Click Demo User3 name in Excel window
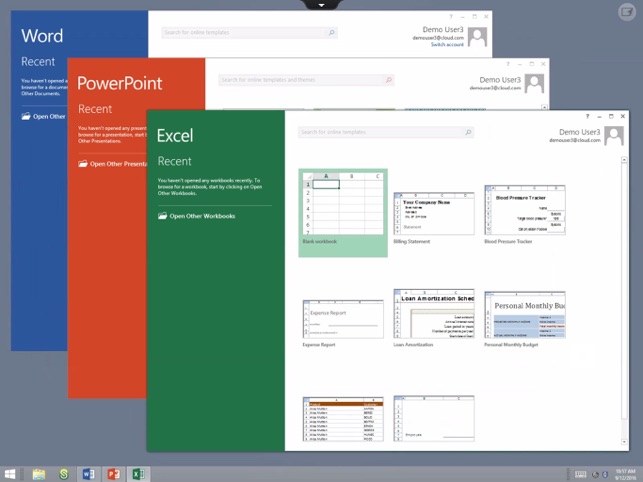This screenshot has height=482, width=643. coord(579,132)
